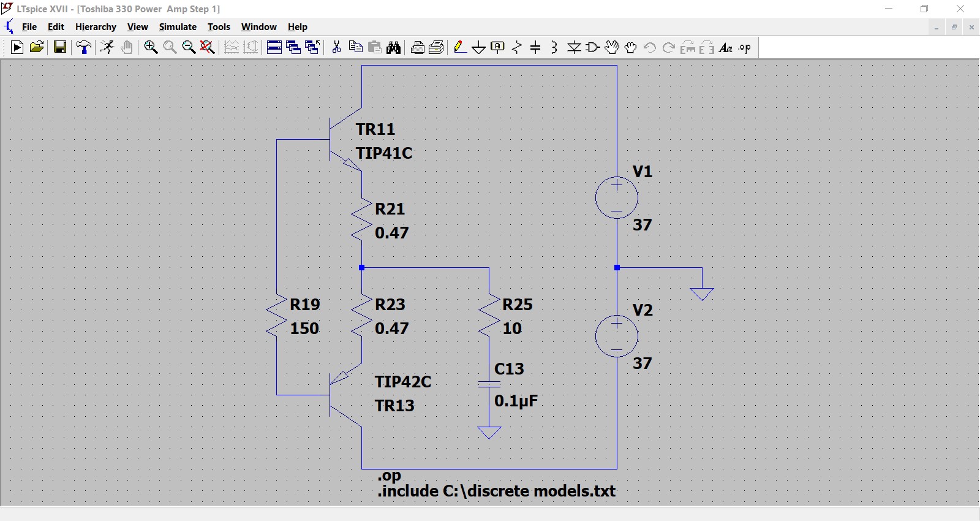
Task: Undo the last schematic action
Action: [650, 47]
